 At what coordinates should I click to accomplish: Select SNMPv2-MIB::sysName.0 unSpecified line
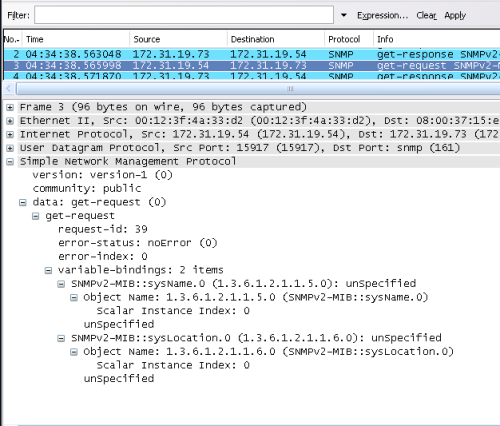click(244, 283)
